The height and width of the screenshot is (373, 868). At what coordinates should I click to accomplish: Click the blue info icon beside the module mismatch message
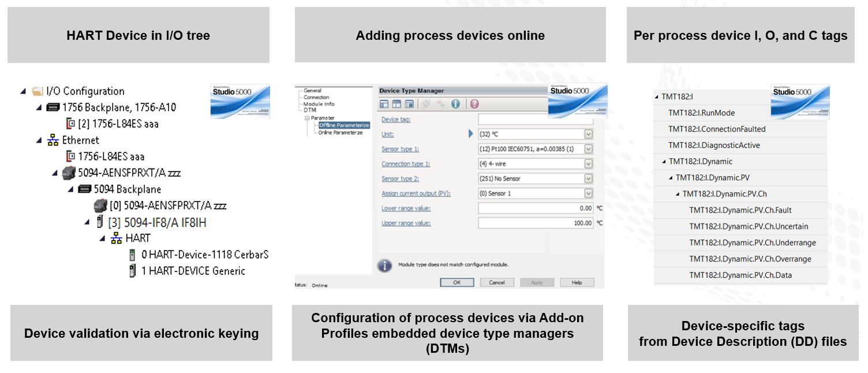point(385,265)
